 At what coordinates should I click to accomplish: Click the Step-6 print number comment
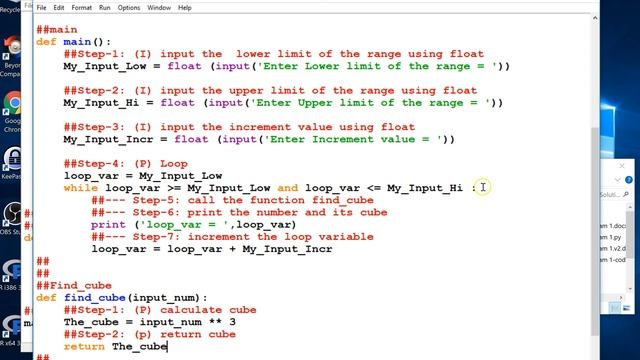[239, 213]
